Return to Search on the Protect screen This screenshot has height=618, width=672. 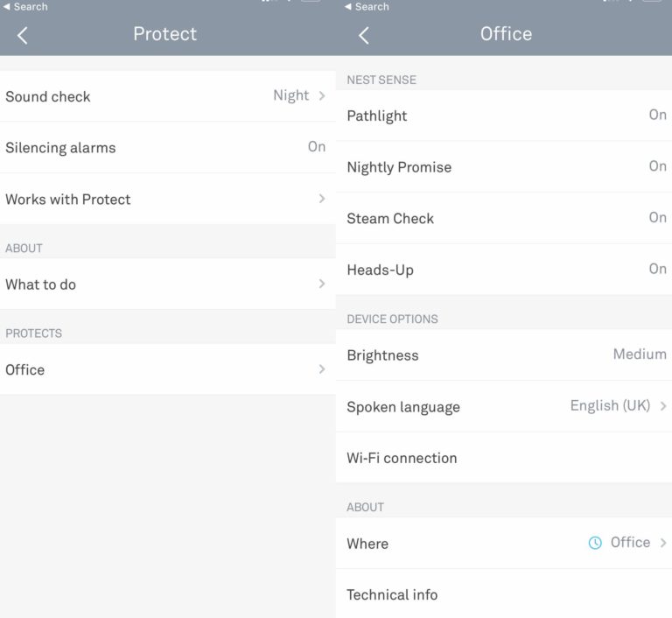click(25, 6)
